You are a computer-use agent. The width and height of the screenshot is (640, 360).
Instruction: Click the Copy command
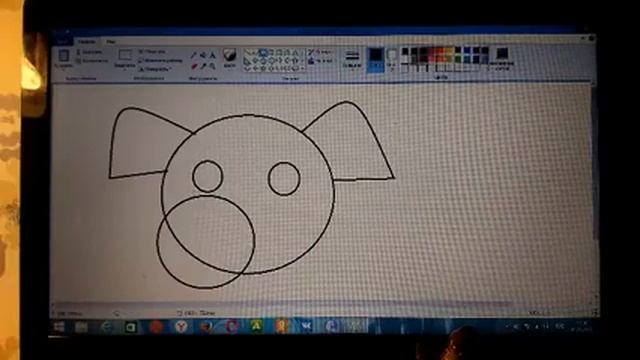92,61
